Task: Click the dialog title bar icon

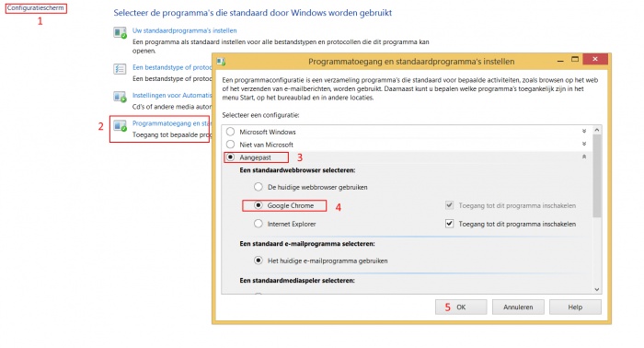Action: [x=221, y=62]
